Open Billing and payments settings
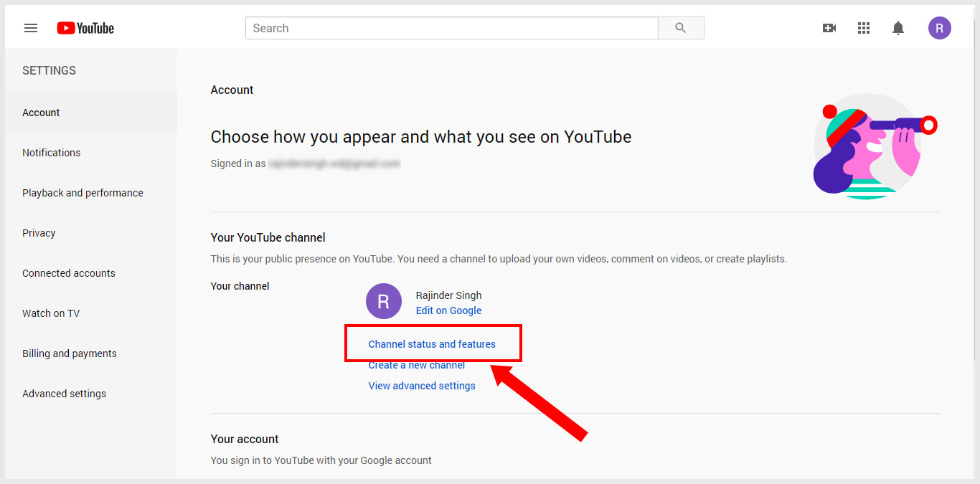980x484 pixels. 90,353
